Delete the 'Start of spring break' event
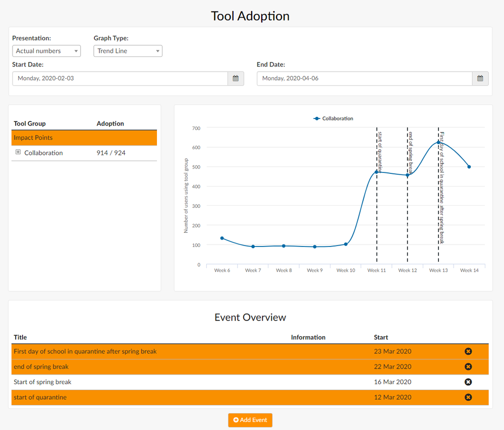 pyautogui.click(x=468, y=382)
